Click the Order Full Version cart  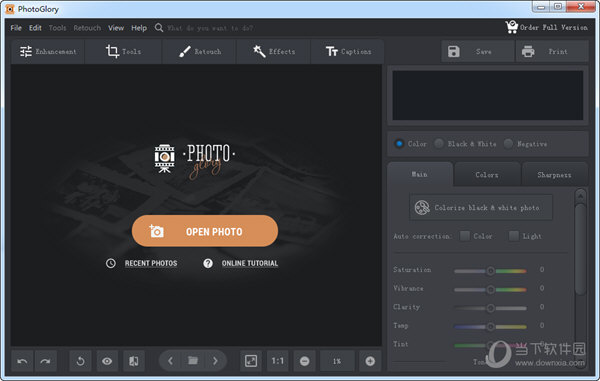tap(546, 27)
